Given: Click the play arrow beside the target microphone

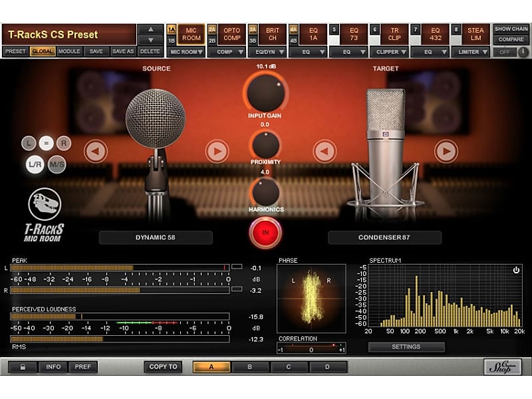Looking at the screenshot, I should [x=447, y=150].
